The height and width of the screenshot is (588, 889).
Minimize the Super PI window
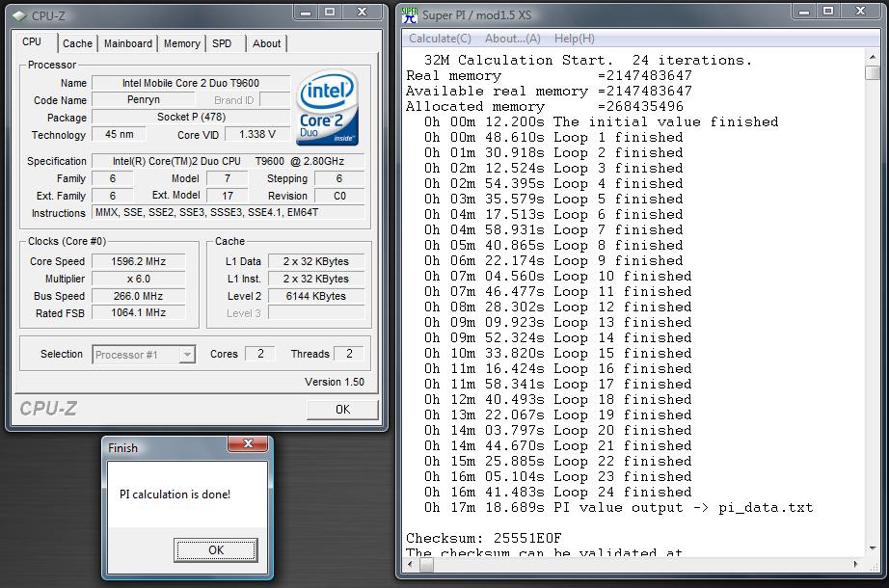click(804, 12)
